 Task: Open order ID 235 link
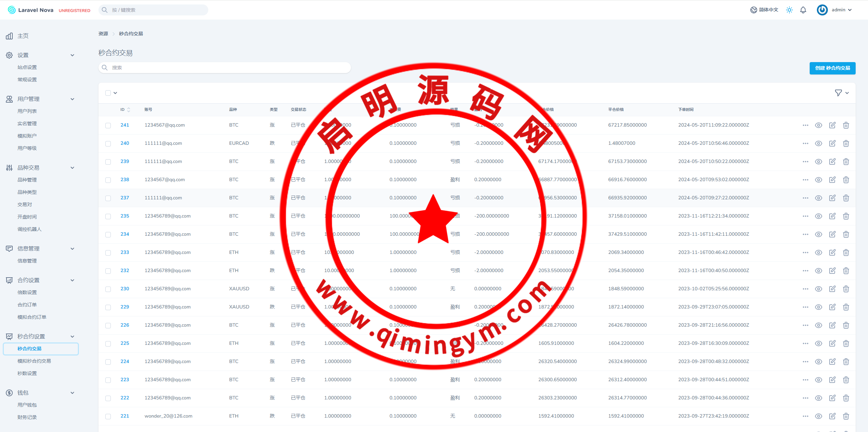pyautogui.click(x=125, y=216)
